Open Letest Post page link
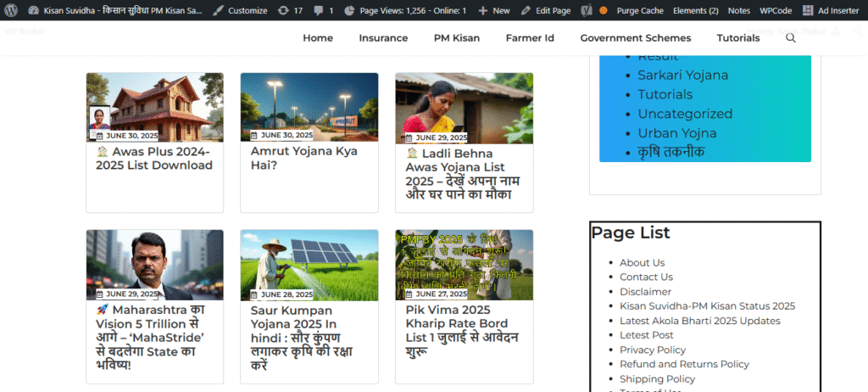868x392 pixels. click(x=647, y=335)
